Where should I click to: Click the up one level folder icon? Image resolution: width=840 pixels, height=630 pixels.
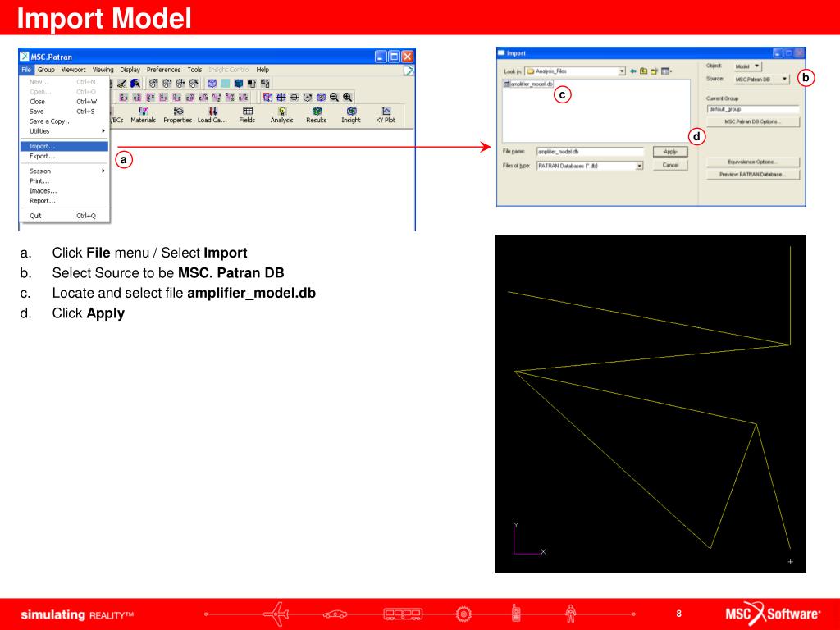pyautogui.click(x=643, y=71)
